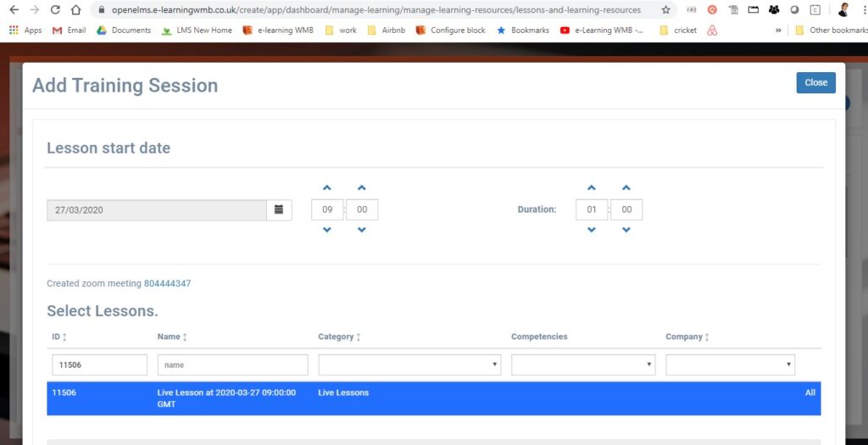The image size is (868, 445).
Task: Increase the duration hours
Action: click(x=592, y=188)
